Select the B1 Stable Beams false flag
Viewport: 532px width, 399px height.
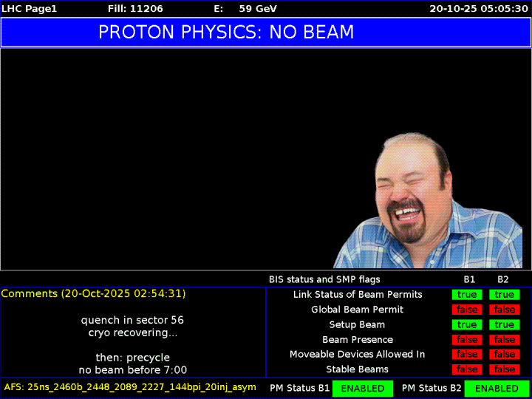(x=467, y=369)
